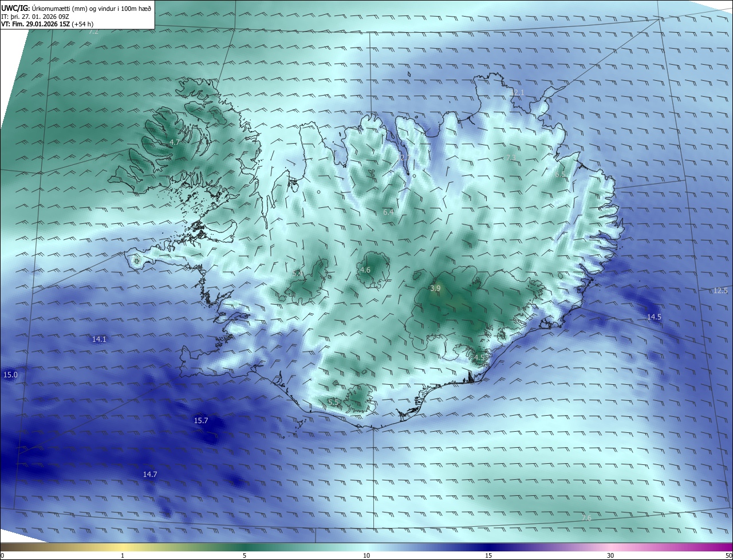Click the 5 tick on the color scale
Screen dimensions: 733x560
(245, 555)
